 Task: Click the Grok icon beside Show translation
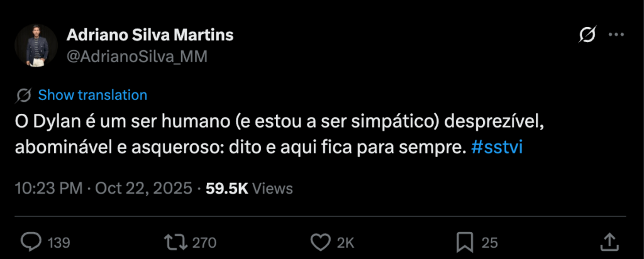point(24,96)
